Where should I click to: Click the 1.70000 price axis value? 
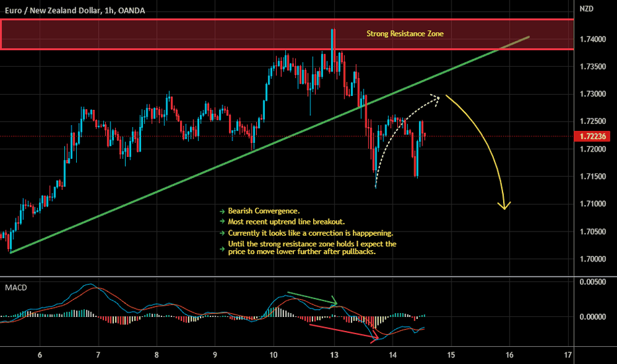[593, 259]
